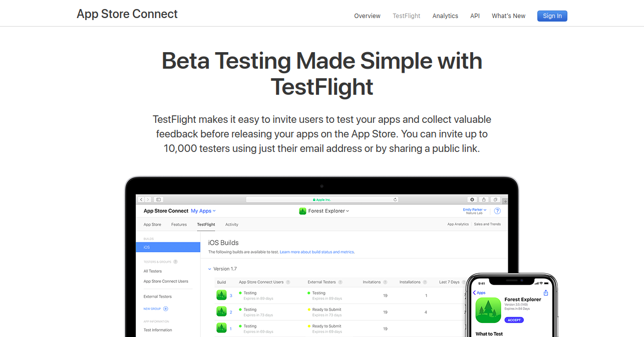This screenshot has width=644, height=337.
Task: Click the plus icon next to New Group
Action: click(166, 309)
